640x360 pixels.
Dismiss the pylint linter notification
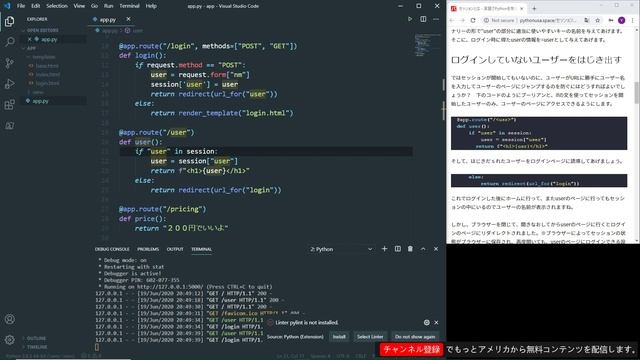tap(436, 322)
